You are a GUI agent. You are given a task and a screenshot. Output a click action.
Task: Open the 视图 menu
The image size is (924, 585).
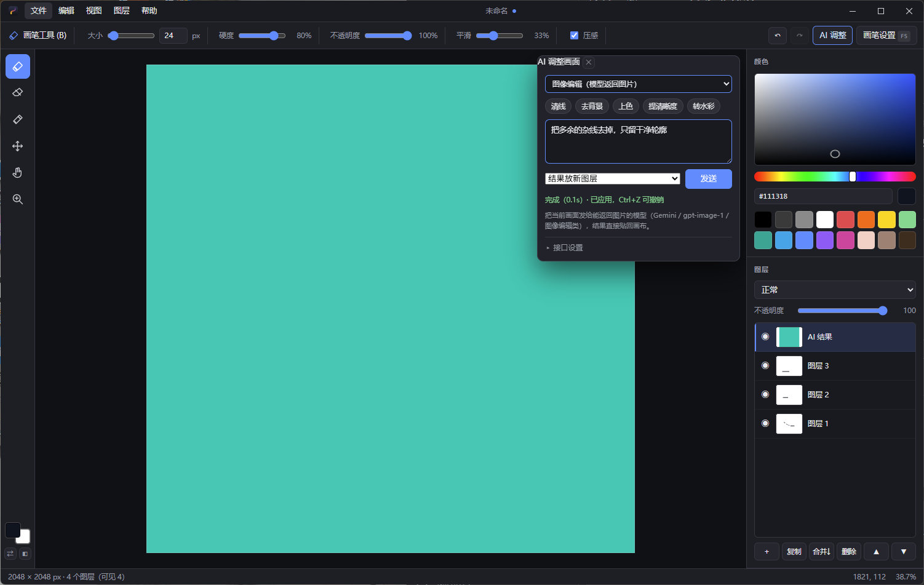pos(94,10)
